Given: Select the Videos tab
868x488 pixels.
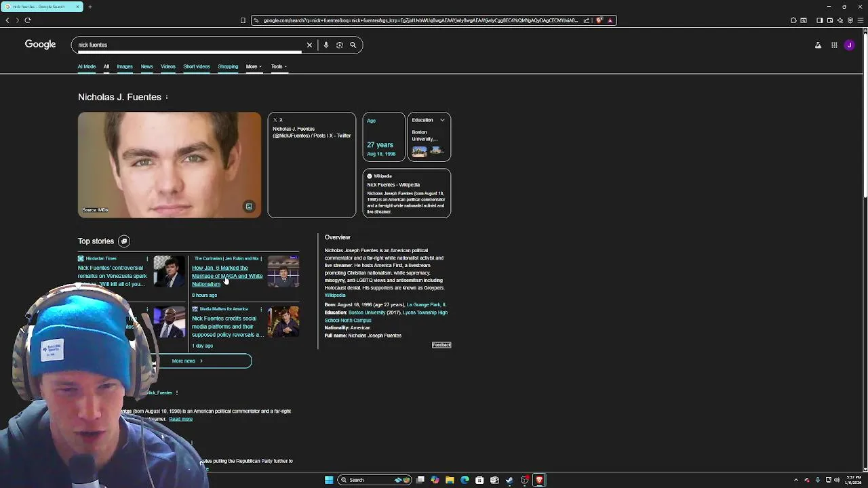Looking at the screenshot, I should (168, 66).
